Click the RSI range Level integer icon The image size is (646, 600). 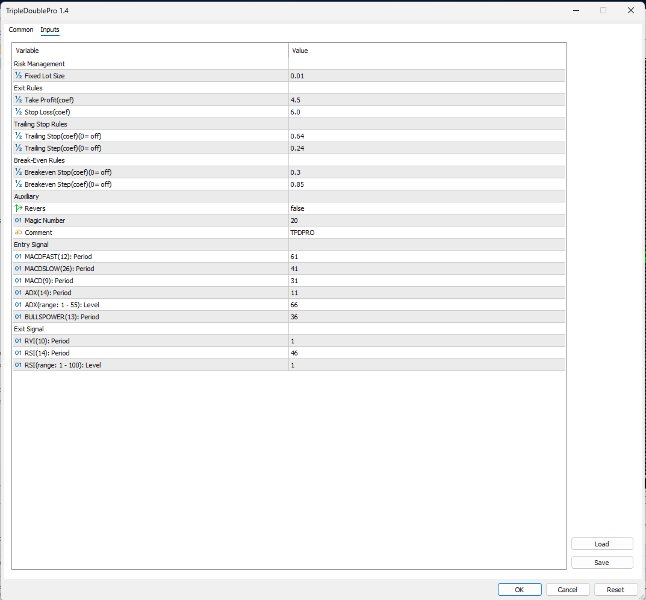pos(18,365)
